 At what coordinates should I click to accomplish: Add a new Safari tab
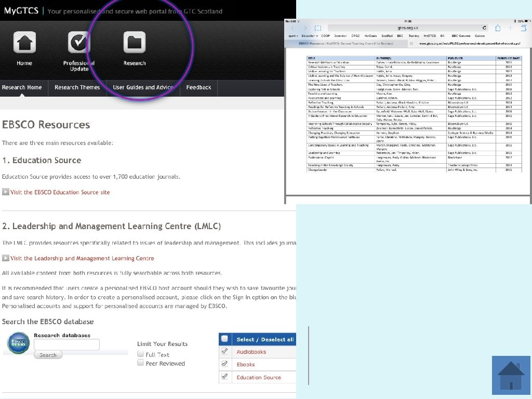pyautogui.click(x=510, y=28)
